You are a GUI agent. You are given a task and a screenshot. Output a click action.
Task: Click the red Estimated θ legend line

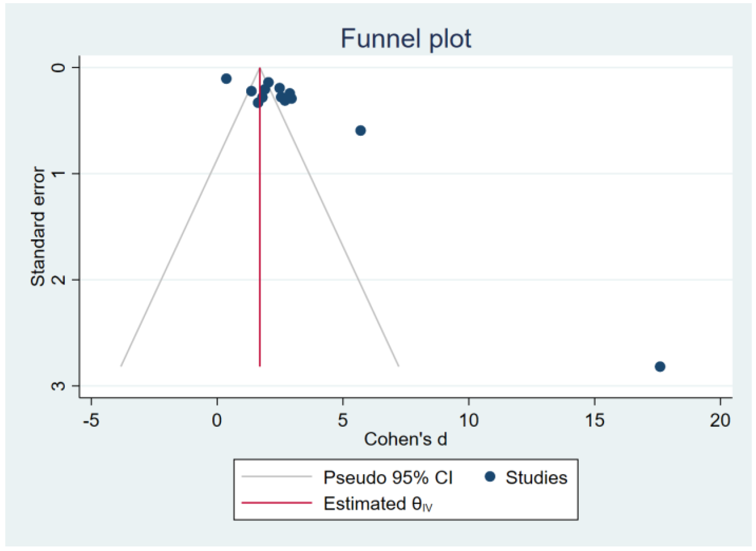(277, 503)
